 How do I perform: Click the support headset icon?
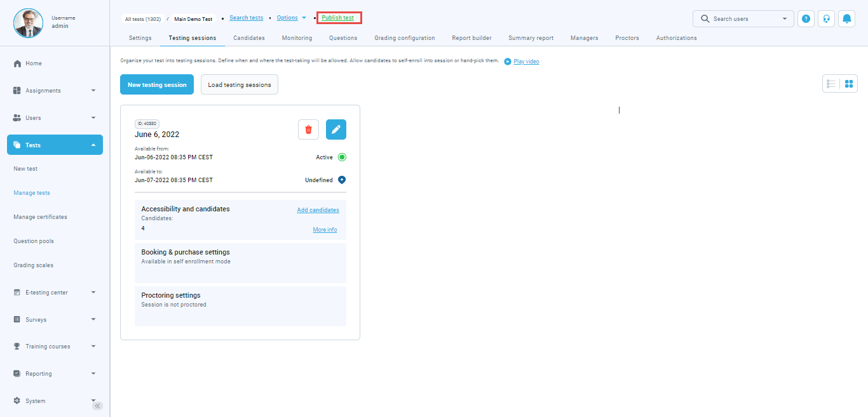coord(826,19)
